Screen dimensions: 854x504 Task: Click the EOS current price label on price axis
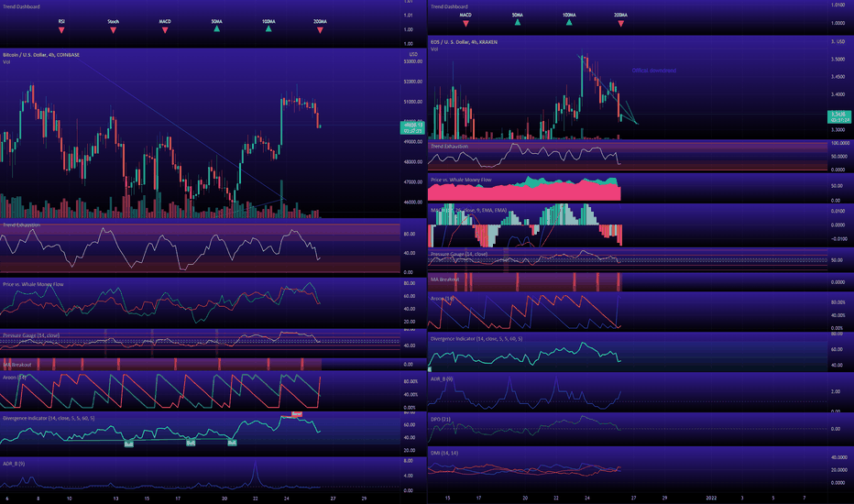coord(838,116)
